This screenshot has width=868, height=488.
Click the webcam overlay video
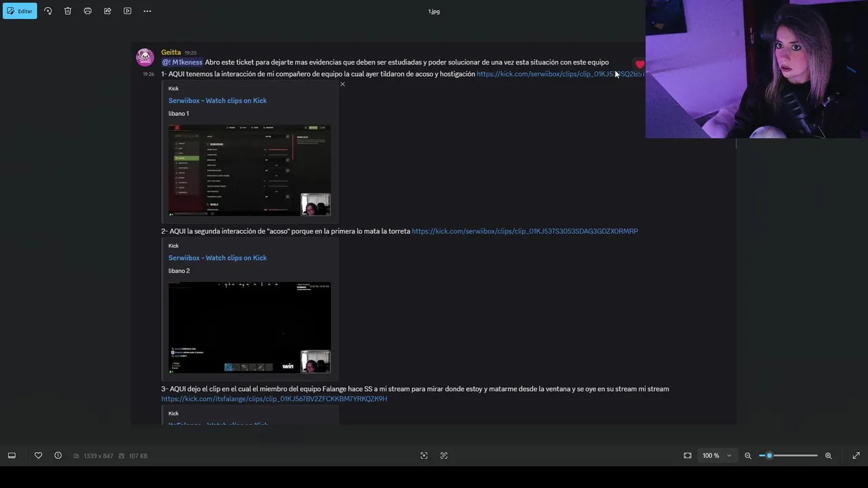point(757,69)
